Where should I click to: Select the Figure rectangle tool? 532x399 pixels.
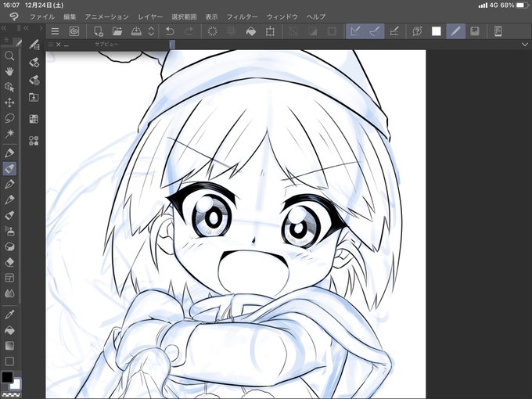coord(9,361)
